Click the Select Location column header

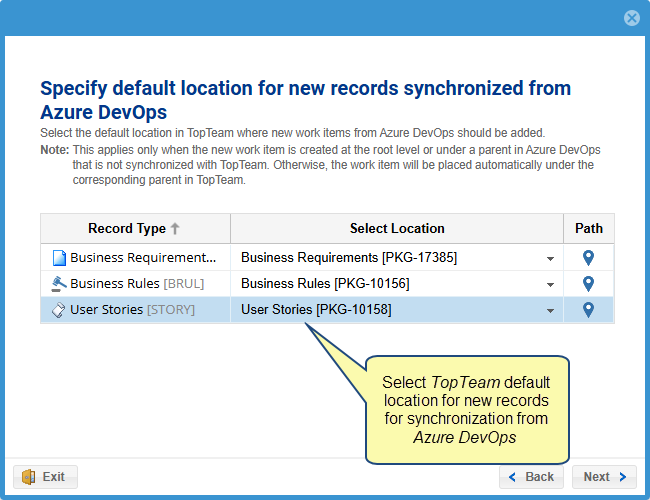[x=397, y=229]
